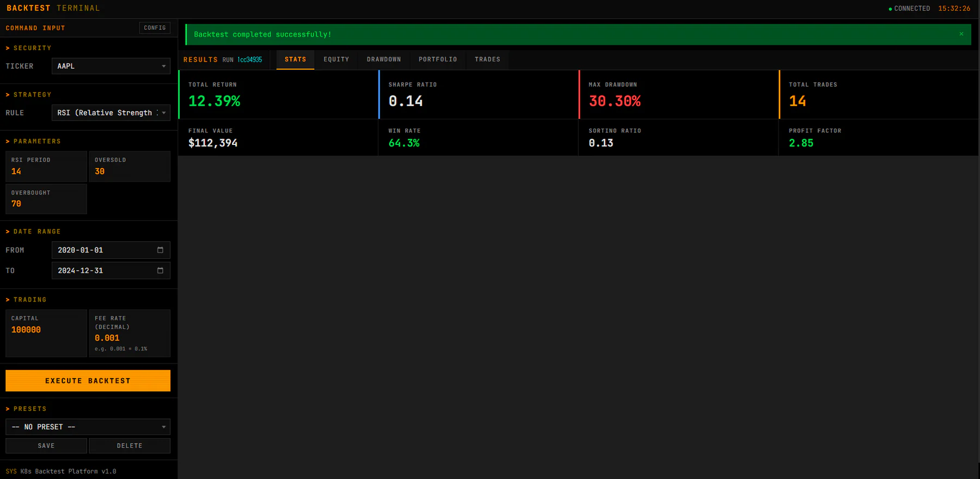Screen dimensions: 980x479
Task: Click the CONNECTED status indicator
Action: pos(909,9)
